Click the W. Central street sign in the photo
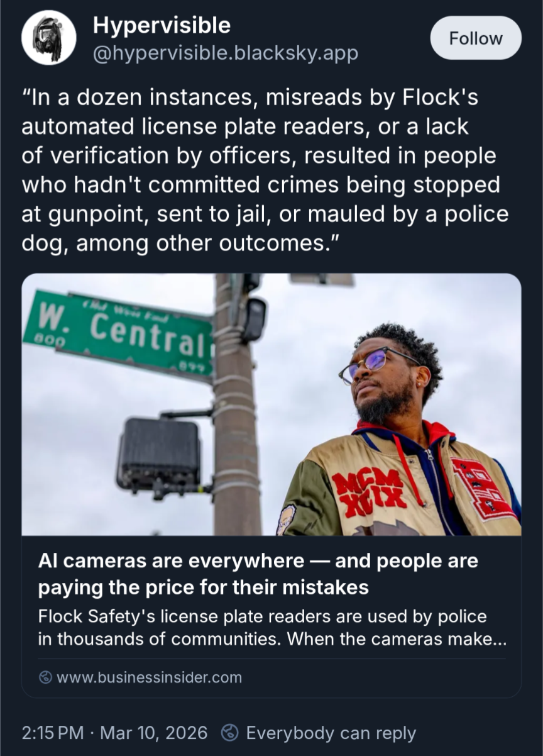The height and width of the screenshot is (756, 543). (118, 335)
